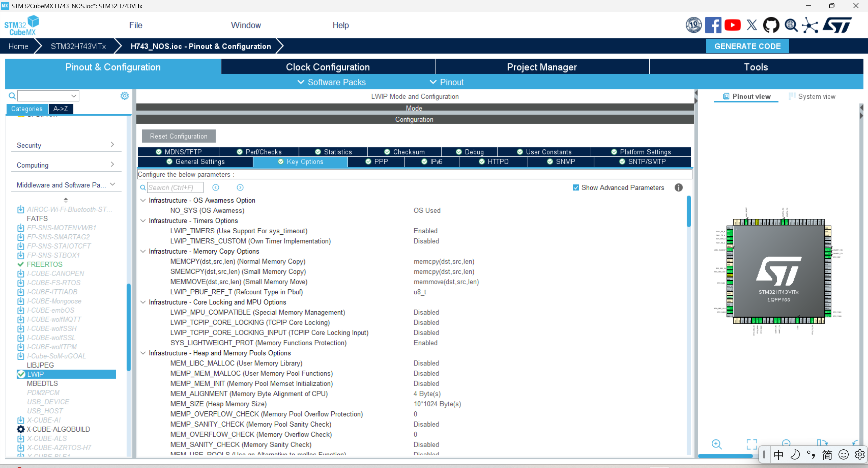Switch to System view
Viewport: 868px width, 468px height.
point(812,96)
